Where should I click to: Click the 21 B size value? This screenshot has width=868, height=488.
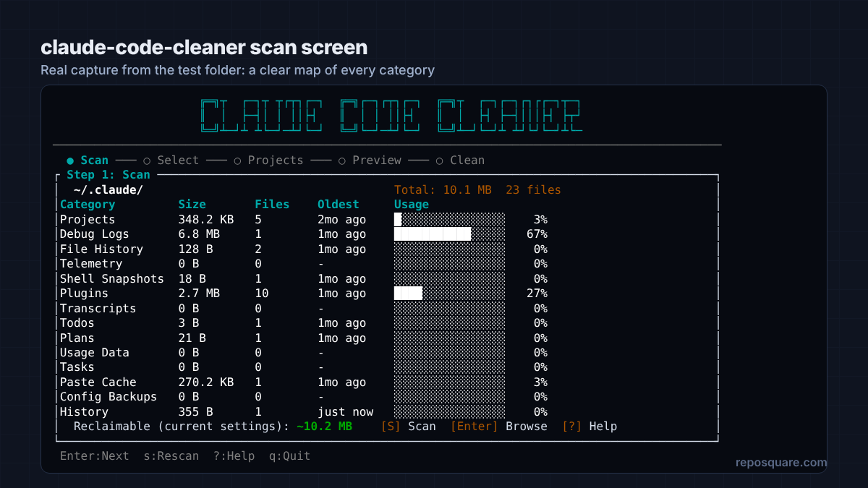[192, 338]
